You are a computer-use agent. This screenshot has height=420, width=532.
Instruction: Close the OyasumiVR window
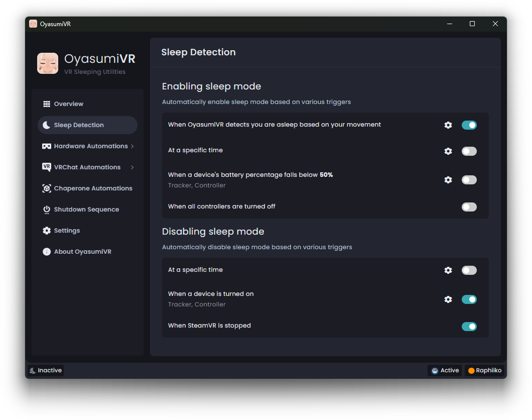(x=495, y=24)
